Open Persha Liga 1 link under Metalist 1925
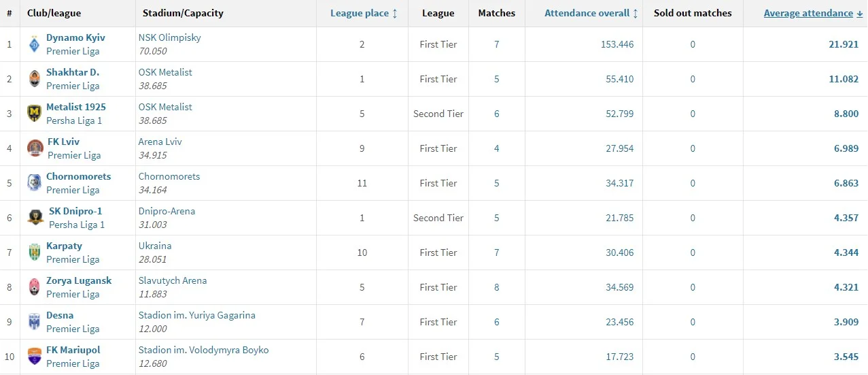868x375 pixels. (x=74, y=120)
